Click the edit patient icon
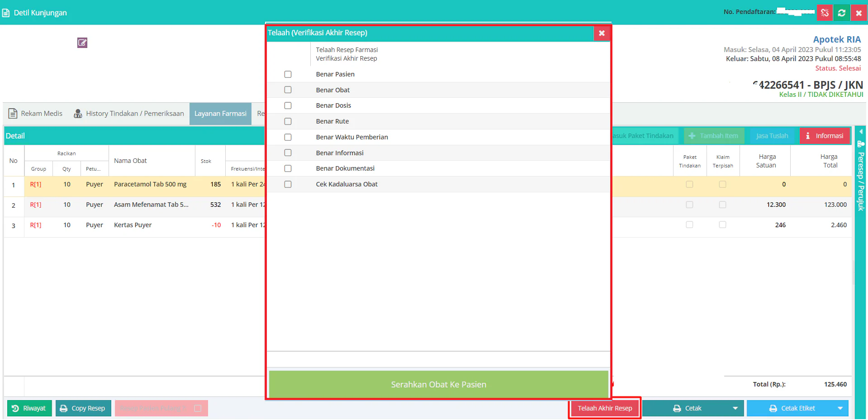Image resolution: width=868 pixels, height=420 pixels. point(82,43)
